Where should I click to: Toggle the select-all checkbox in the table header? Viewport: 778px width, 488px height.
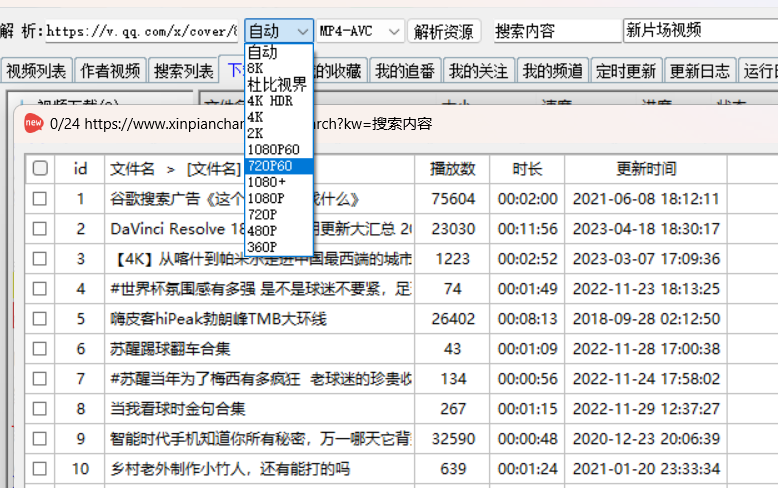[40, 169]
